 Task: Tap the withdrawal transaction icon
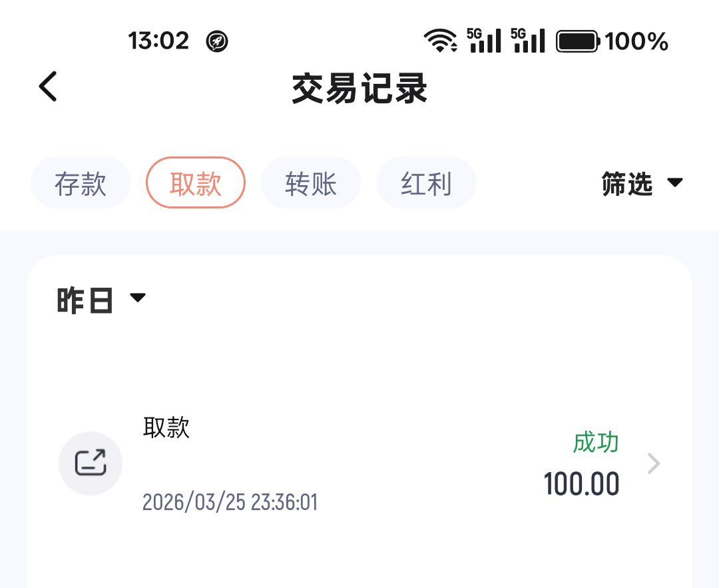point(91,463)
